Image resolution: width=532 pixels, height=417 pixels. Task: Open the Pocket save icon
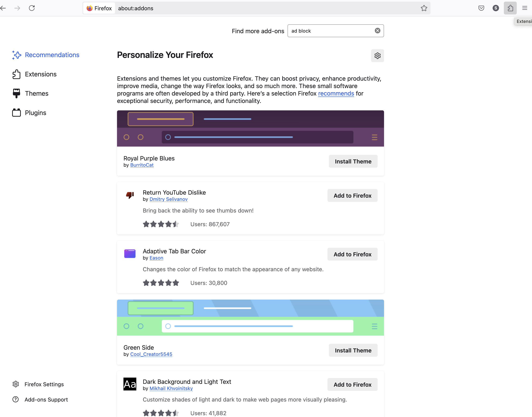[x=481, y=8]
